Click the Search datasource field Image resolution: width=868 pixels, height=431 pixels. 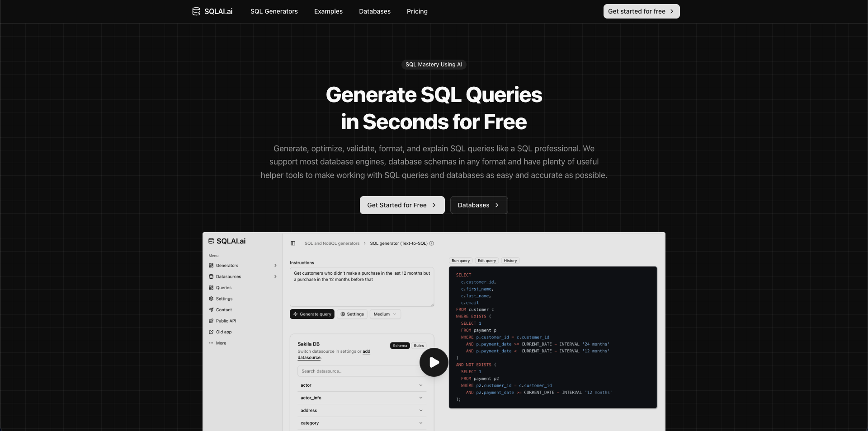pos(362,371)
